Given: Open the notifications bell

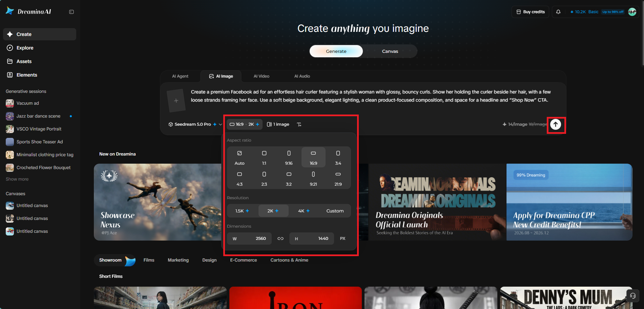Looking at the screenshot, I should pos(558,12).
